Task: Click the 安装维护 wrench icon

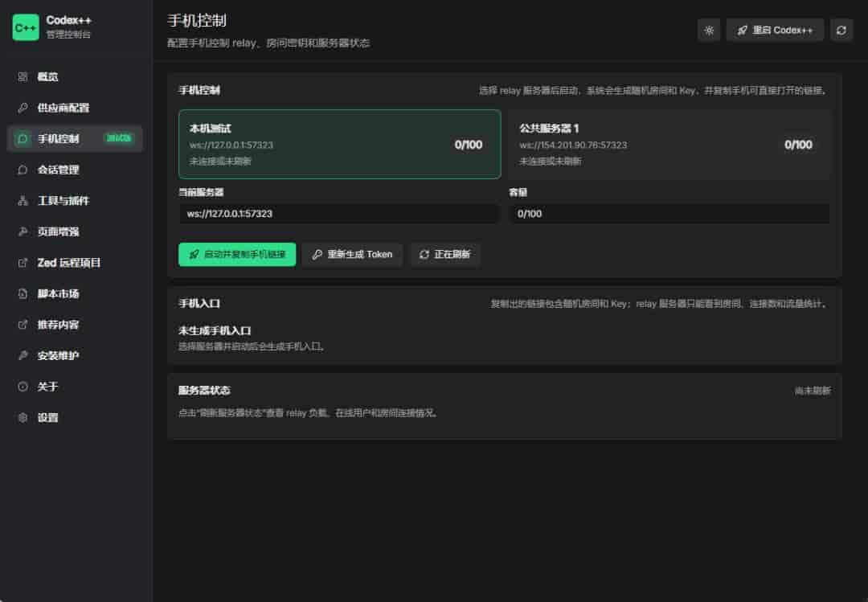Action: [x=23, y=356]
